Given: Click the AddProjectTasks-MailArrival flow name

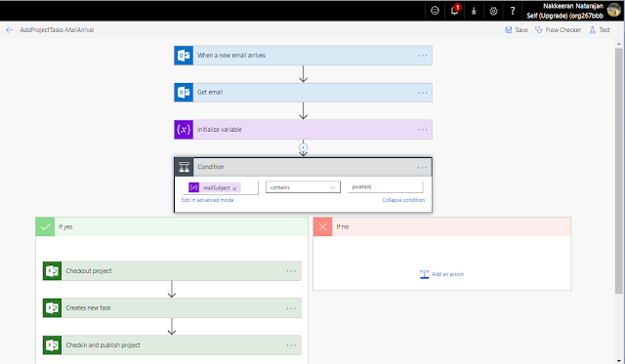Looking at the screenshot, I should [x=57, y=30].
